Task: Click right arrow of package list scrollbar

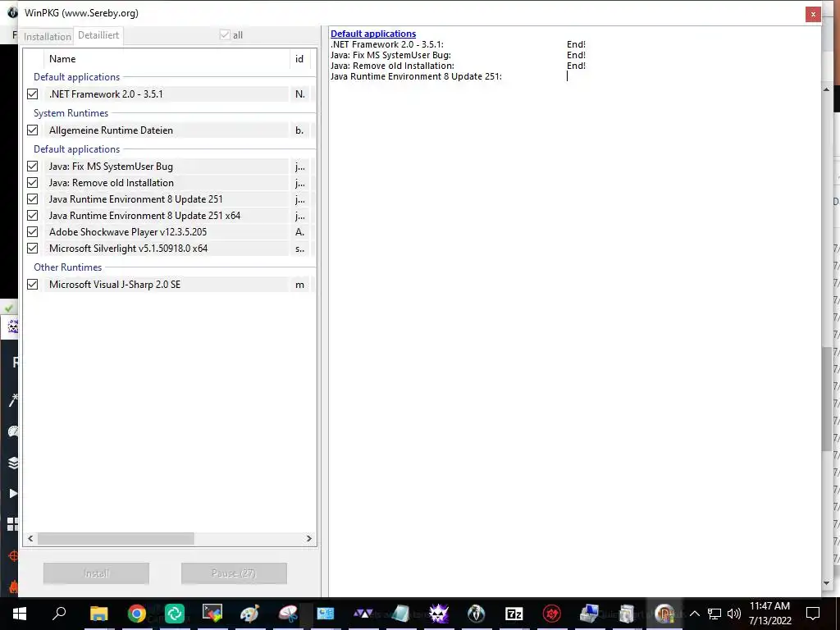Action: (x=309, y=538)
